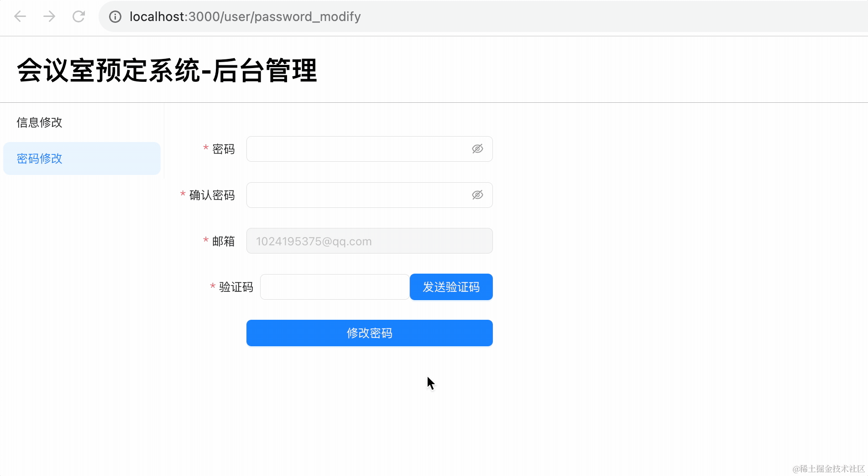Reload the current page

pos(78,17)
